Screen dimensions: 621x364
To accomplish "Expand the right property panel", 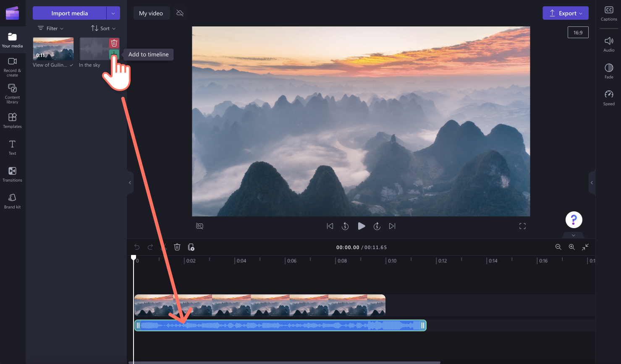I will [x=592, y=182].
